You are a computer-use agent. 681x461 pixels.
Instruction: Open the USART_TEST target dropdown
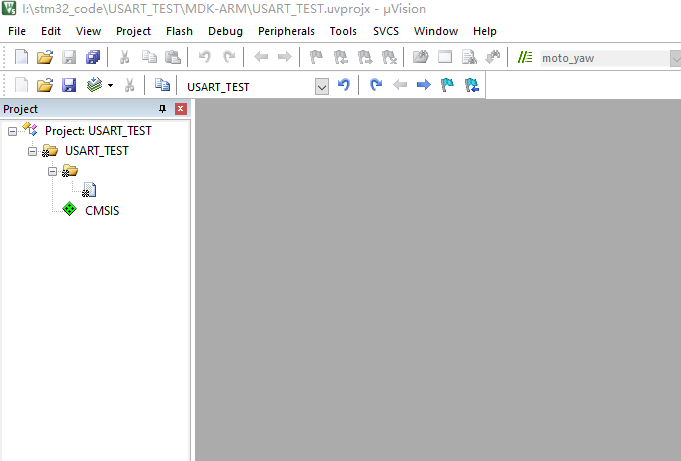321,87
